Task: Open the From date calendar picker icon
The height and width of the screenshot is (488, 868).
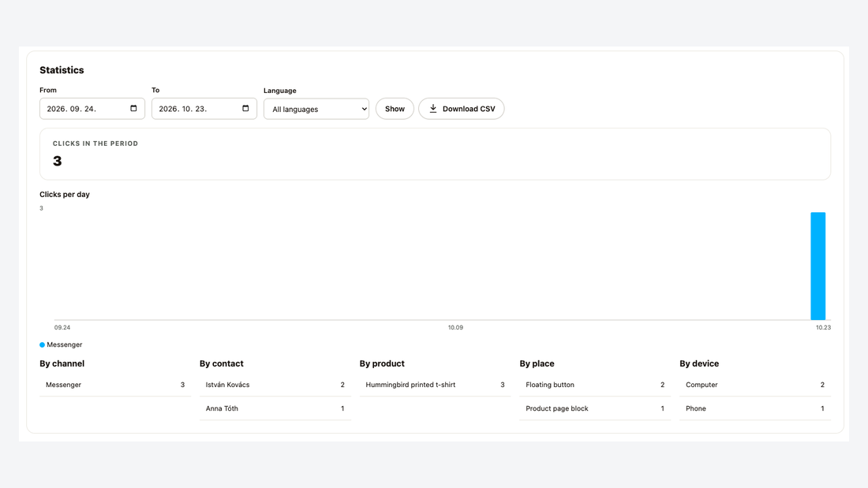Action: [133, 109]
